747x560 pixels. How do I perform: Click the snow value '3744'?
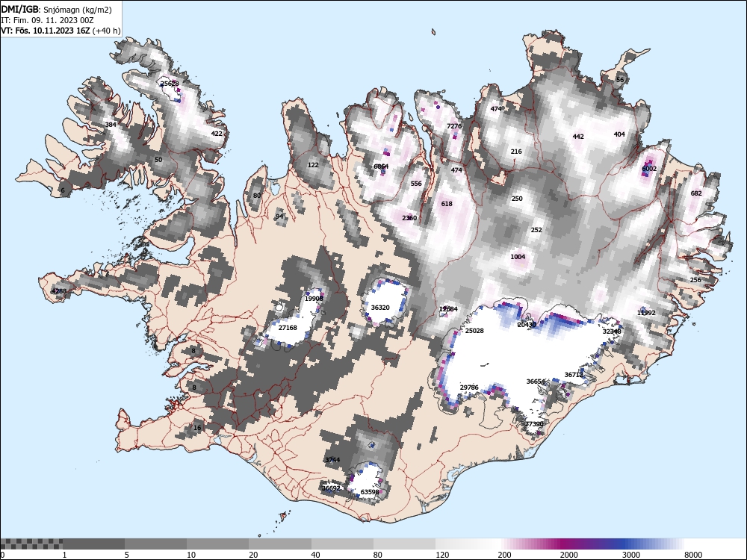(332, 459)
